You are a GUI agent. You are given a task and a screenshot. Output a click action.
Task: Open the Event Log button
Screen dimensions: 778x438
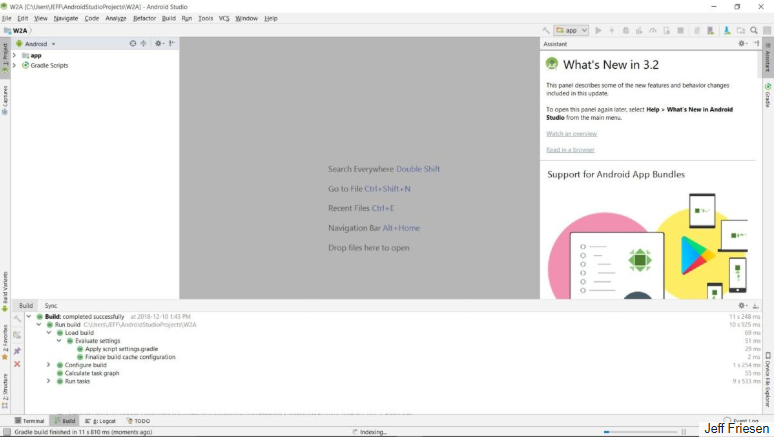point(741,421)
